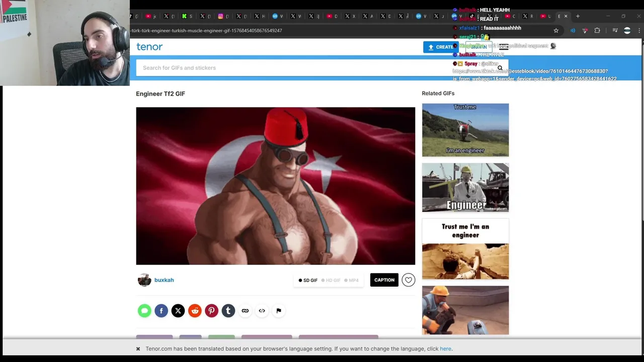Switch to the YouTube tab labeled jc
The width and height of the screenshot is (644, 362).
click(151, 16)
